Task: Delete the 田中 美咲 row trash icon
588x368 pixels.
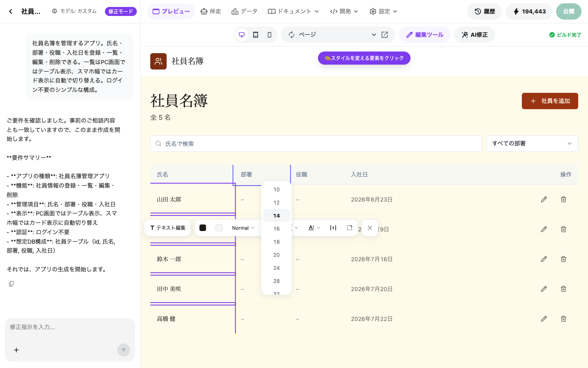Action: point(563,289)
